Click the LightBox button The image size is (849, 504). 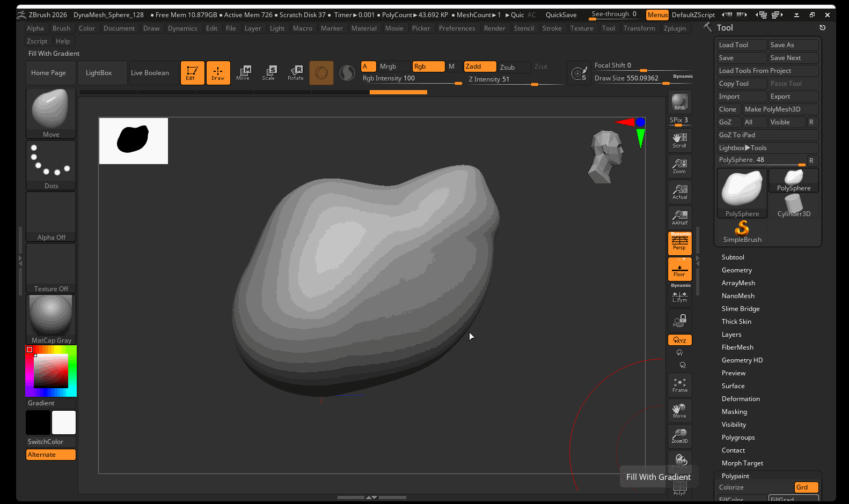click(99, 73)
